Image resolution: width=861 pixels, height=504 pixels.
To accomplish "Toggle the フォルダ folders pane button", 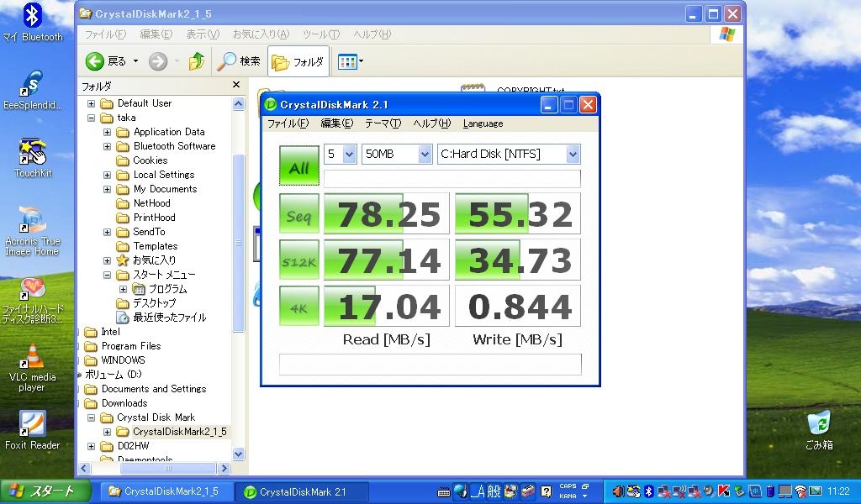I will point(298,61).
